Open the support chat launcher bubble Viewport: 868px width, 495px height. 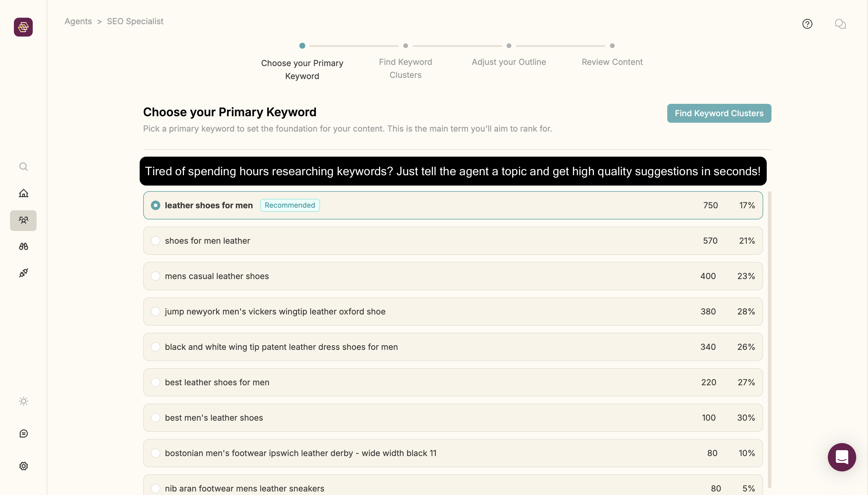tap(841, 457)
